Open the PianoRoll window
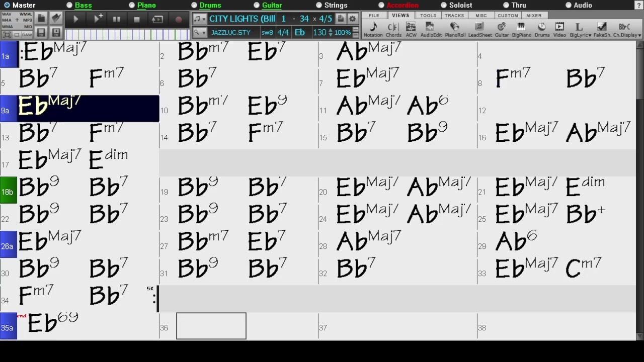Image resolution: width=644 pixels, height=362 pixels. click(x=455, y=30)
